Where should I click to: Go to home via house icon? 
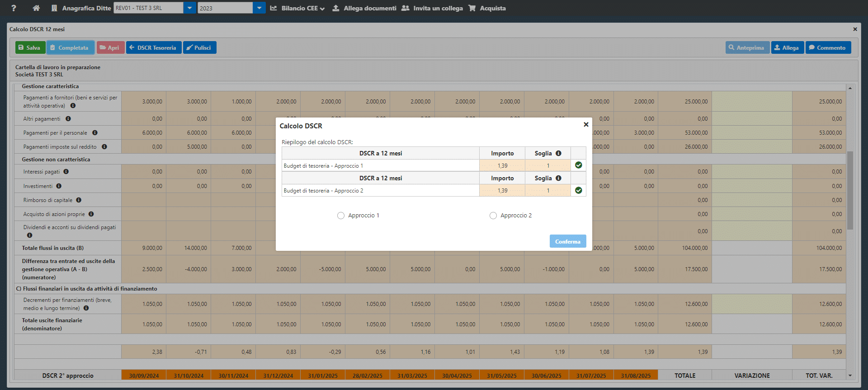(x=37, y=8)
